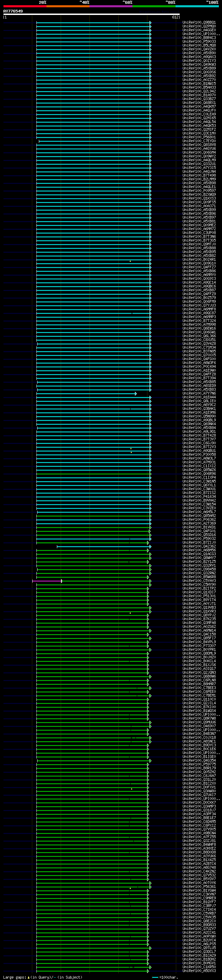Click the UniRef100_P56361 label
222x980 pixels.
click(x=199, y=887)
